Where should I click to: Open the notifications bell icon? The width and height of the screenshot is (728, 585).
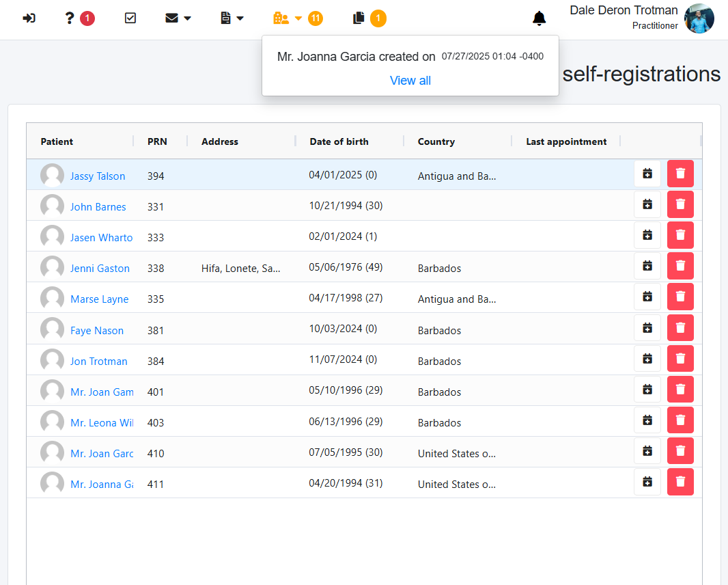tap(540, 18)
